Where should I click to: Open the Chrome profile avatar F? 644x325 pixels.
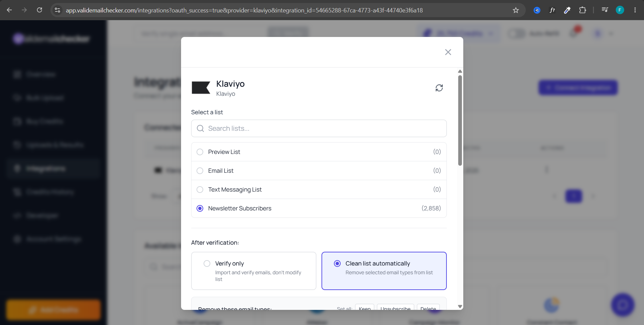(620, 10)
